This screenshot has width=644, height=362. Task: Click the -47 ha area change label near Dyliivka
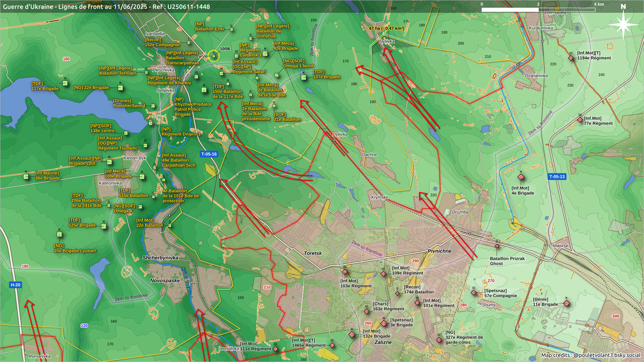385,28
